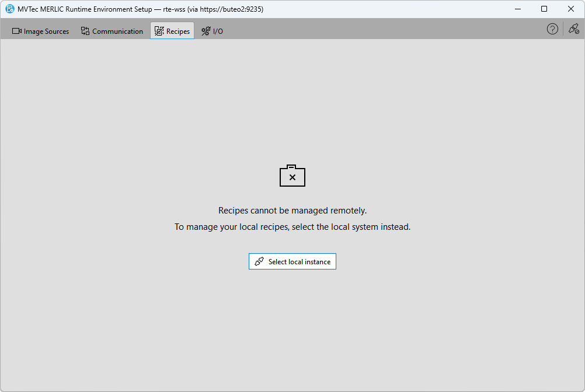Image resolution: width=585 pixels, height=392 pixels.
Task: Click the 'Recipes cannot be managed remotely.' message
Action: [x=292, y=211]
